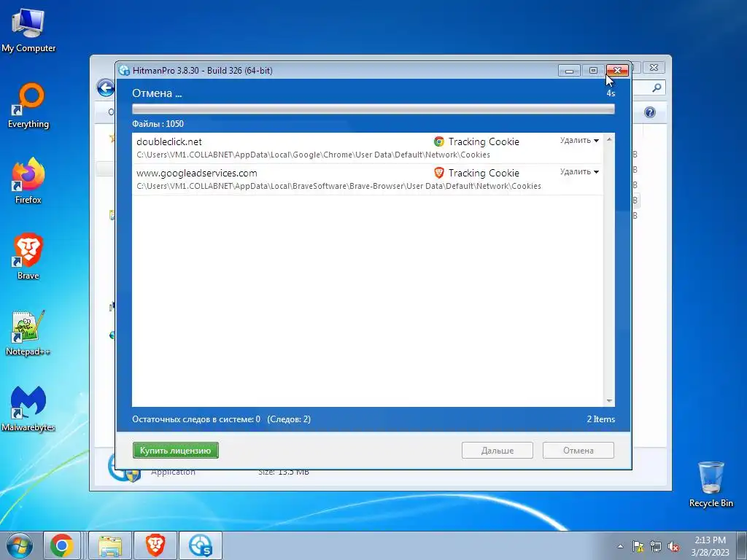Open Action Center flag icon in tray
The width and height of the screenshot is (747, 560).
coord(638,546)
